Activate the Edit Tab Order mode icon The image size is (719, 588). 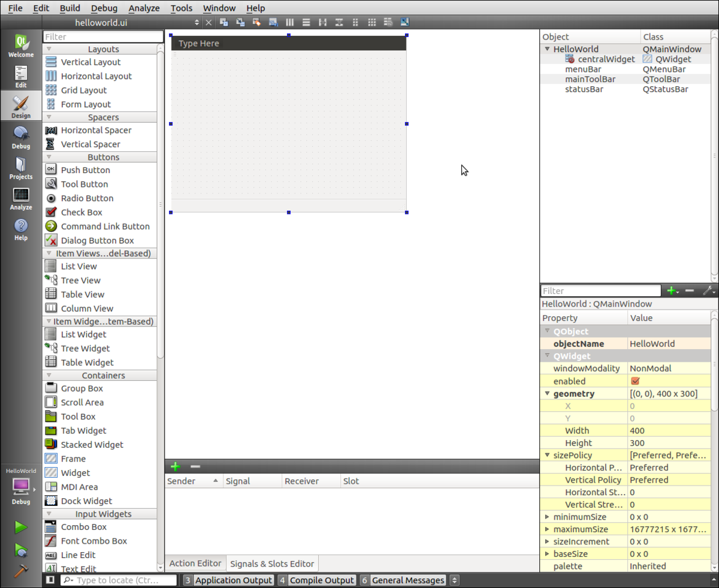point(273,22)
